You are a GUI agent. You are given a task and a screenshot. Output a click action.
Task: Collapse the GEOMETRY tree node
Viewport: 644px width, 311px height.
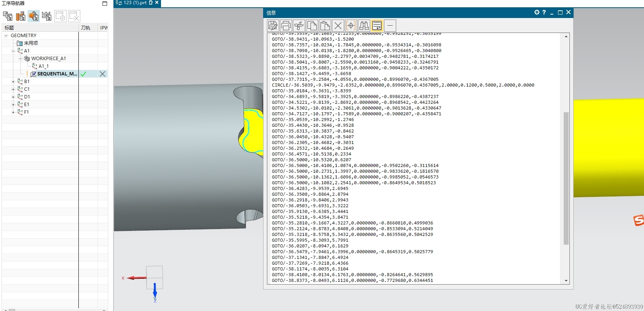(x=6, y=36)
